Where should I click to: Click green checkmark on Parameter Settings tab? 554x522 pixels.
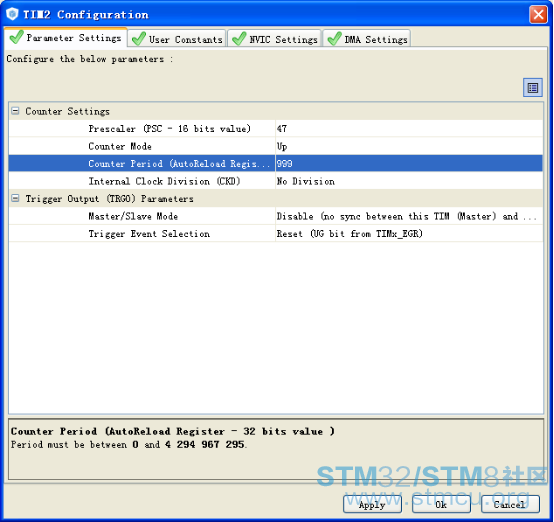tap(17, 37)
